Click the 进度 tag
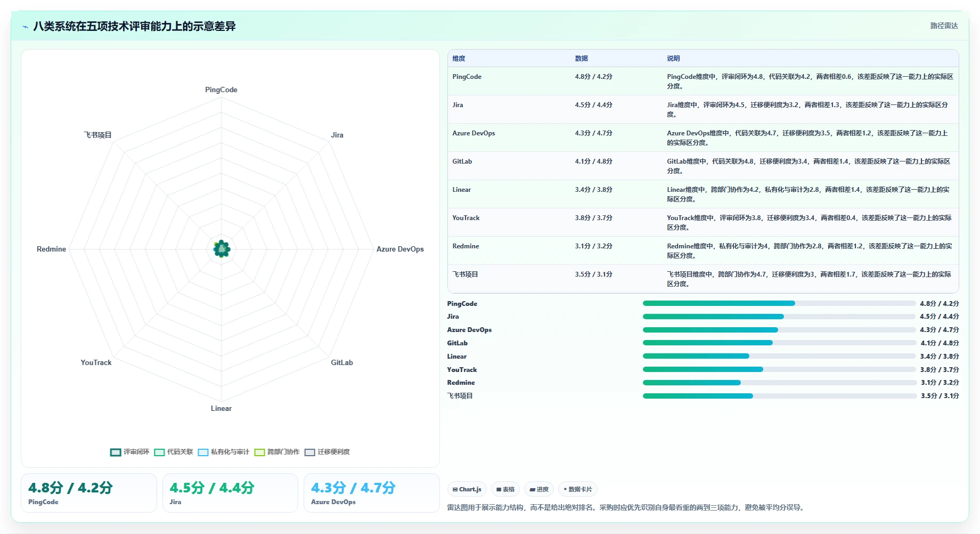Image resolution: width=980 pixels, height=534 pixels. click(539, 489)
